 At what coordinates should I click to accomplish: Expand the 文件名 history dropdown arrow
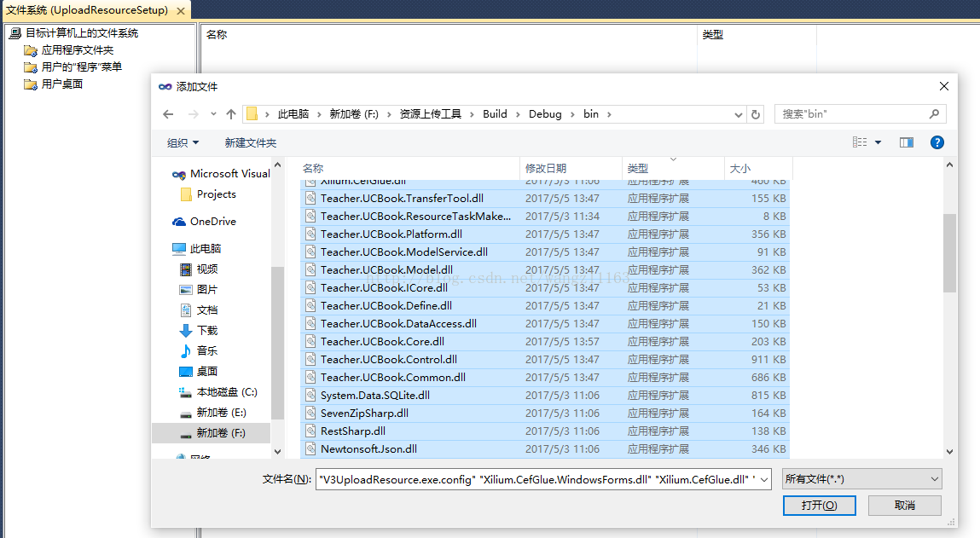pyautogui.click(x=763, y=479)
